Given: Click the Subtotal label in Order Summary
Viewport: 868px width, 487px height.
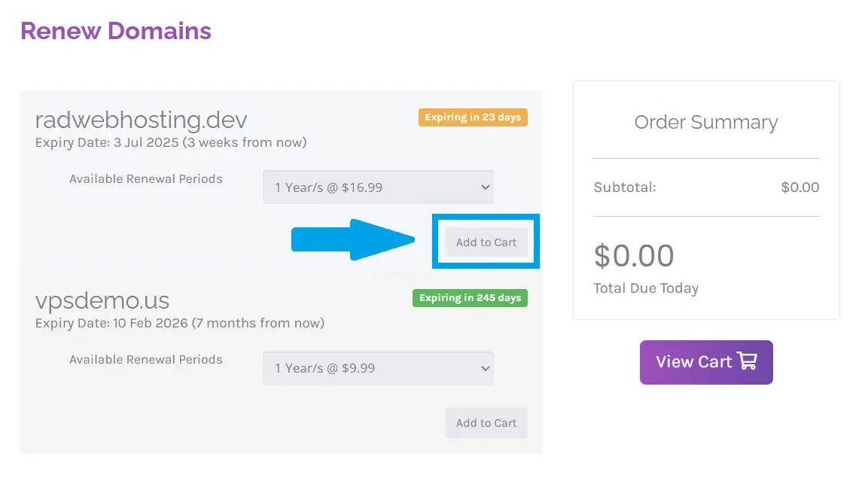Looking at the screenshot, I should (x=625, y=187).
